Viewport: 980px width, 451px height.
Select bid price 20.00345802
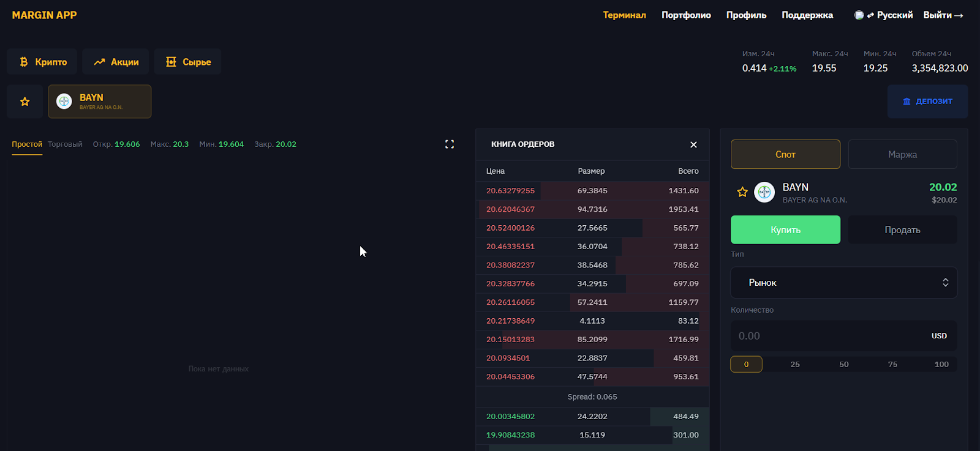tap(510, 417)
